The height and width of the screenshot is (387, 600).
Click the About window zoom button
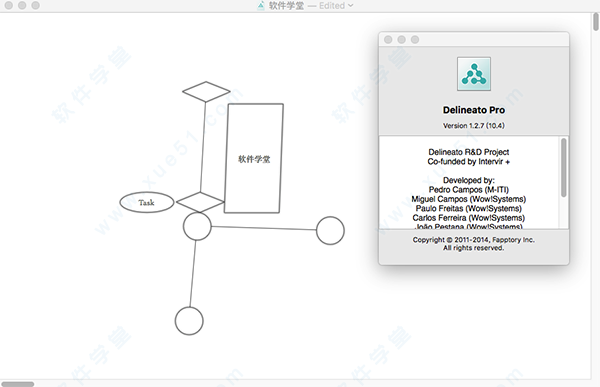pos(415,39)
